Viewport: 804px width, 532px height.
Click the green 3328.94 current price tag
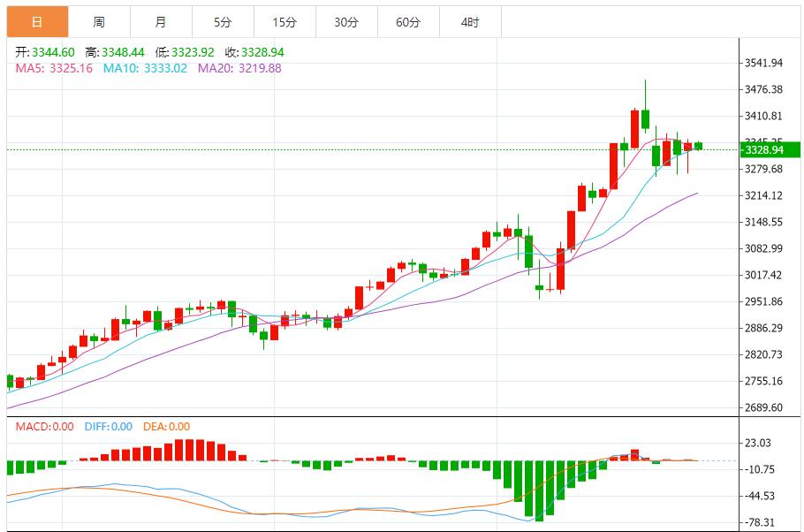(x=769, y=150)
